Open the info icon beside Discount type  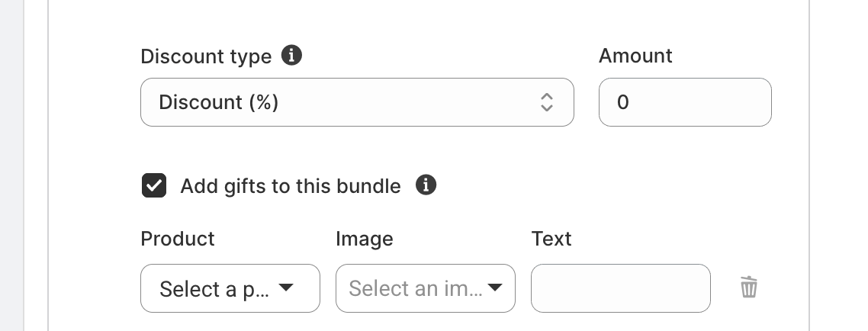click(x=291, y=56)
